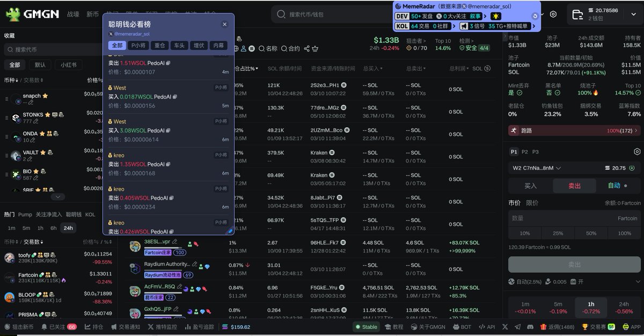Select the 24h trending timeframe

pyautogui.click(x=68, y=228)
